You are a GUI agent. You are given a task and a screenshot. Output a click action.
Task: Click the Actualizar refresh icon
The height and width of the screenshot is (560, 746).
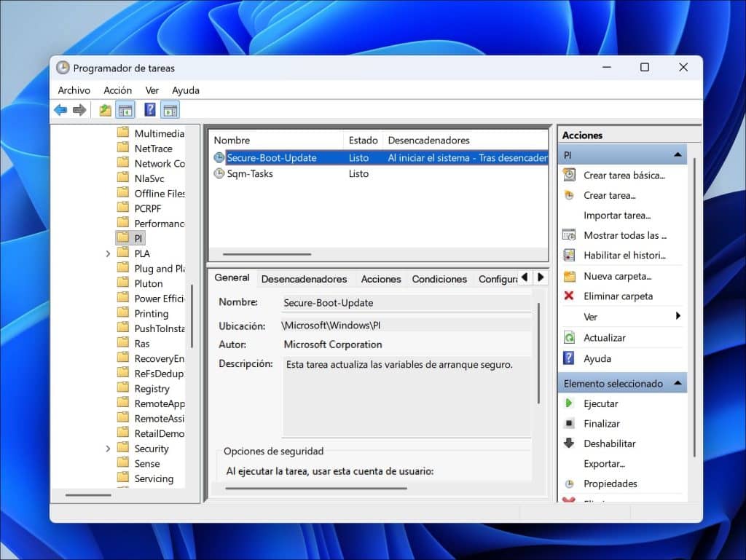point(569,338)
